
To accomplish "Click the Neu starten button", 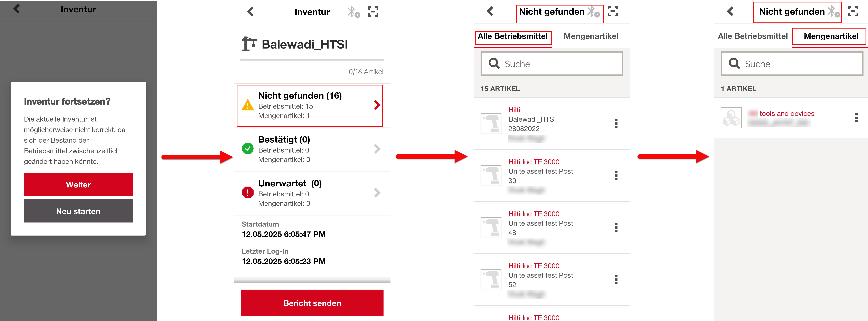I will point(78,211).
